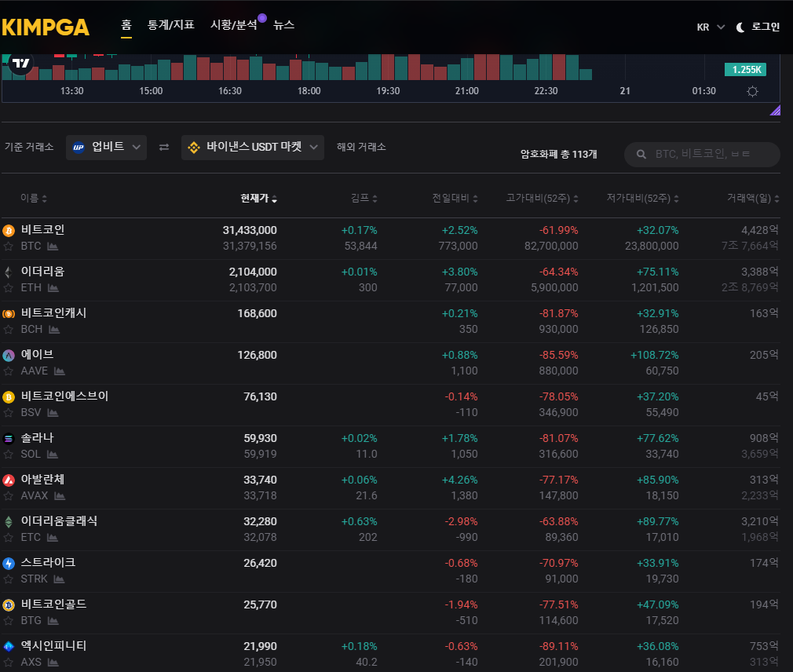Sort by 전일대비 column
Screen dimensions: 793x672
click(x=455, y=198)
